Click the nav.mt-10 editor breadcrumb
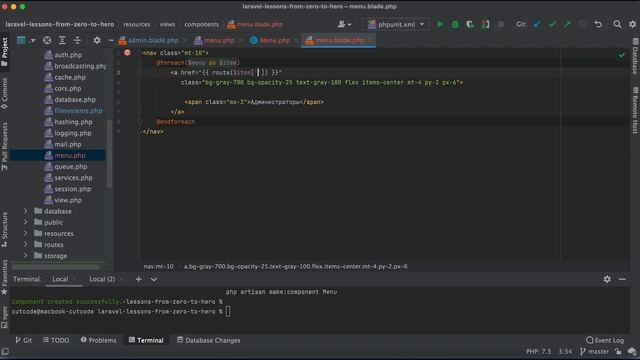Image resolution: width=640 pixels, height=360 pixels. (158, 267)
